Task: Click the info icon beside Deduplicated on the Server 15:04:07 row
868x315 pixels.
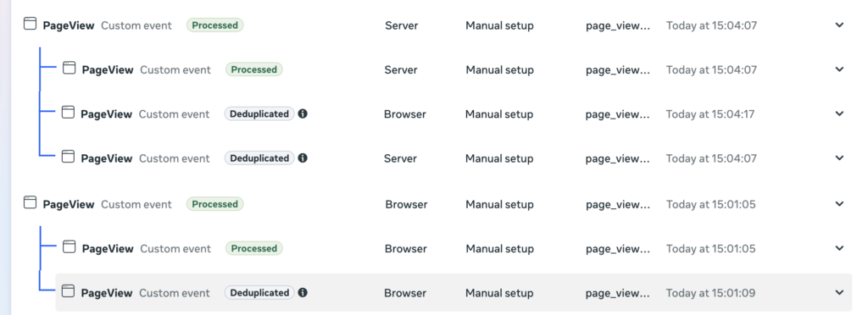Action: (303, 158)
